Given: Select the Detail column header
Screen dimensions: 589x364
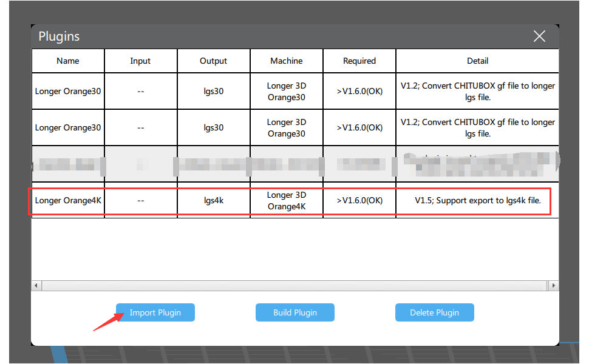Looking at the screenshot, I should pyautogui.click(x=477, y=61).
